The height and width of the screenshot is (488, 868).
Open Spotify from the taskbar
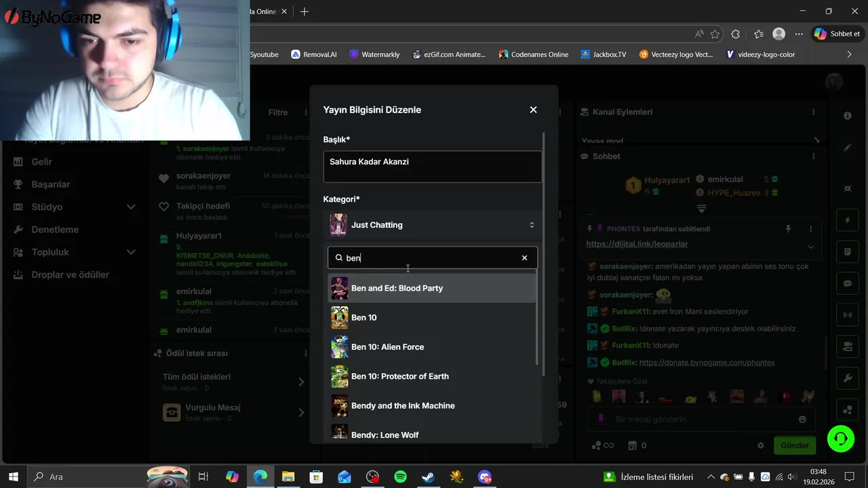400,477
